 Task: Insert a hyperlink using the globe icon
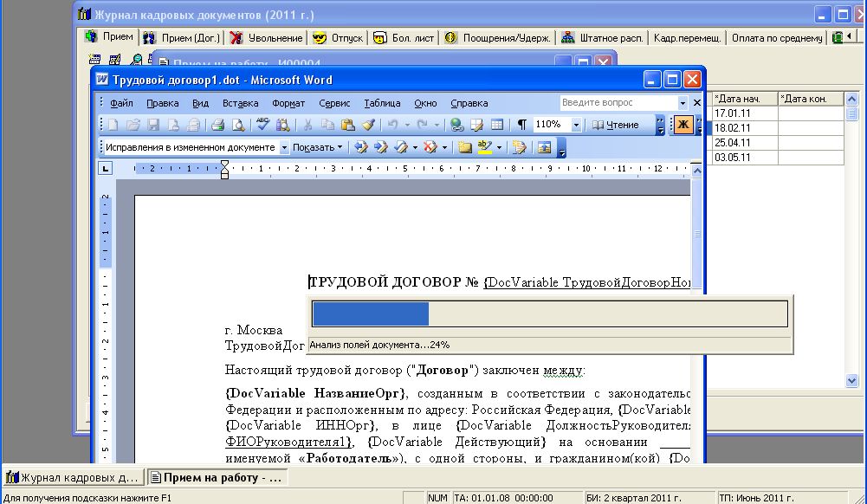tap(457, 125)
